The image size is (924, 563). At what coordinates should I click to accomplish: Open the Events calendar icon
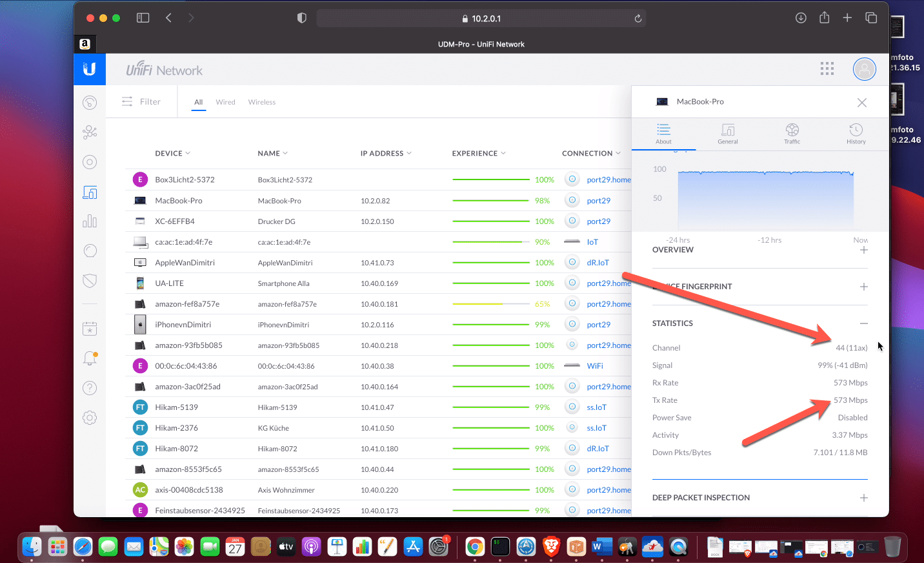[90, 329]
